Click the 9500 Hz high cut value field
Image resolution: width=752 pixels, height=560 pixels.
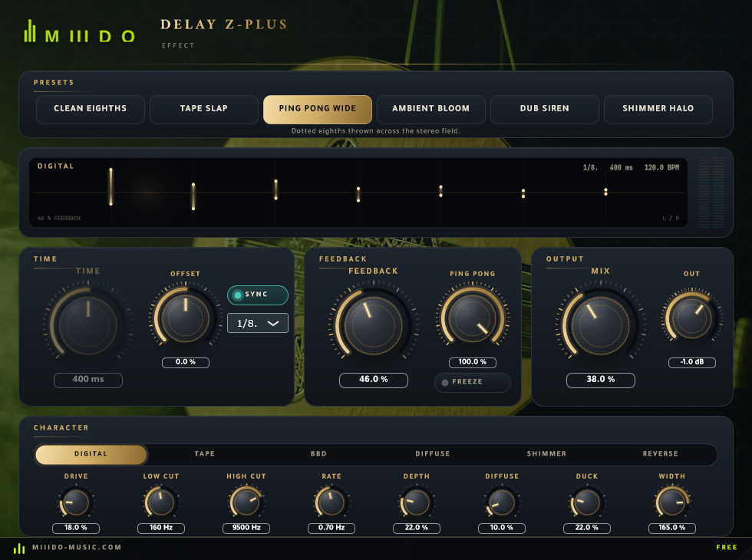point(246,528)
